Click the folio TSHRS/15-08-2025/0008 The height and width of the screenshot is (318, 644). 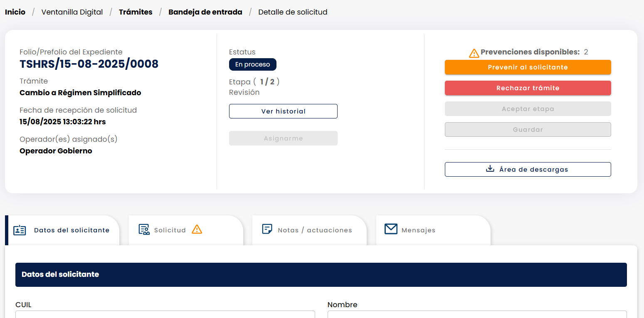[x=89, y=64]
